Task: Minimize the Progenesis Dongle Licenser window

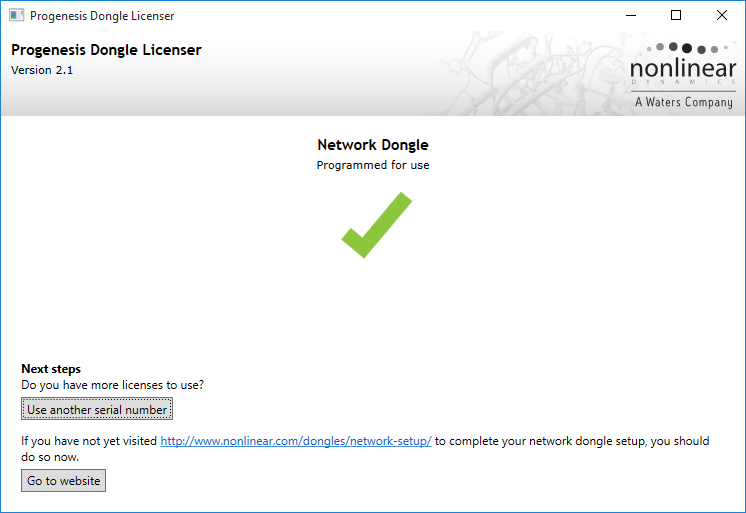Action: coord(631,15)
